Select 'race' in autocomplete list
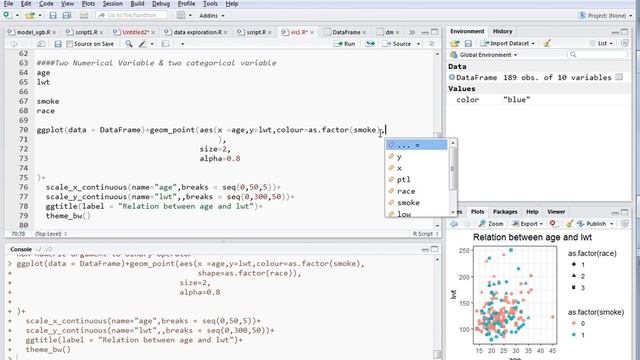The image size is (640, 360). coord(416,191)
